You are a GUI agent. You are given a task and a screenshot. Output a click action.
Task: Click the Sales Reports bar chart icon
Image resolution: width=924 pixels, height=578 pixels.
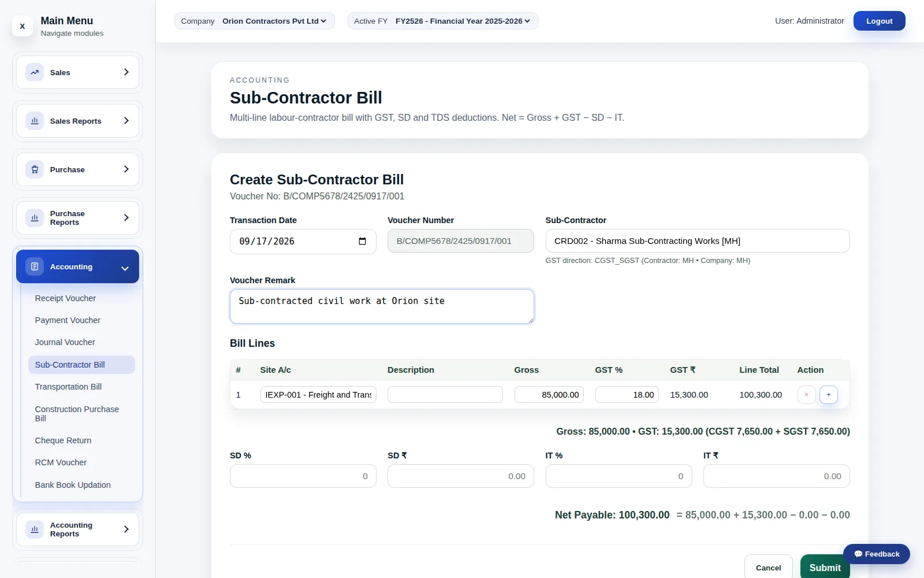tap(35, 121)
